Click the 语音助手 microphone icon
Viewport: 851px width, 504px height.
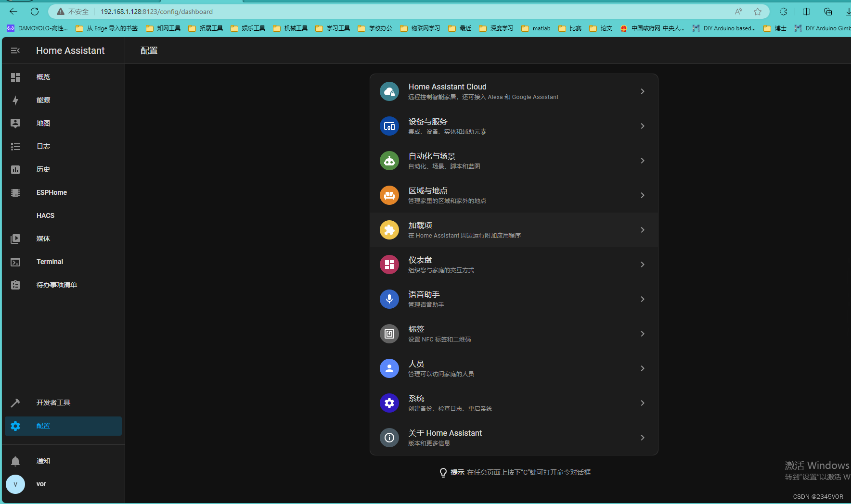tap(389, 299)
